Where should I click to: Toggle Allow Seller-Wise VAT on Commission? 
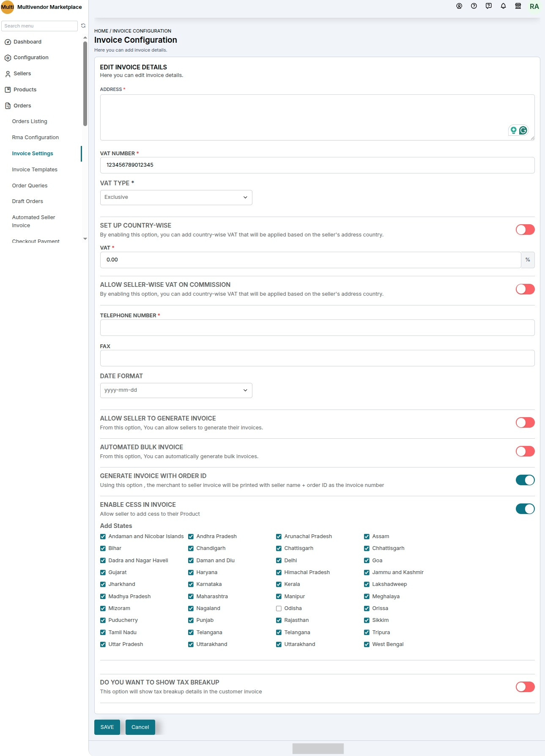coord(525,289)
